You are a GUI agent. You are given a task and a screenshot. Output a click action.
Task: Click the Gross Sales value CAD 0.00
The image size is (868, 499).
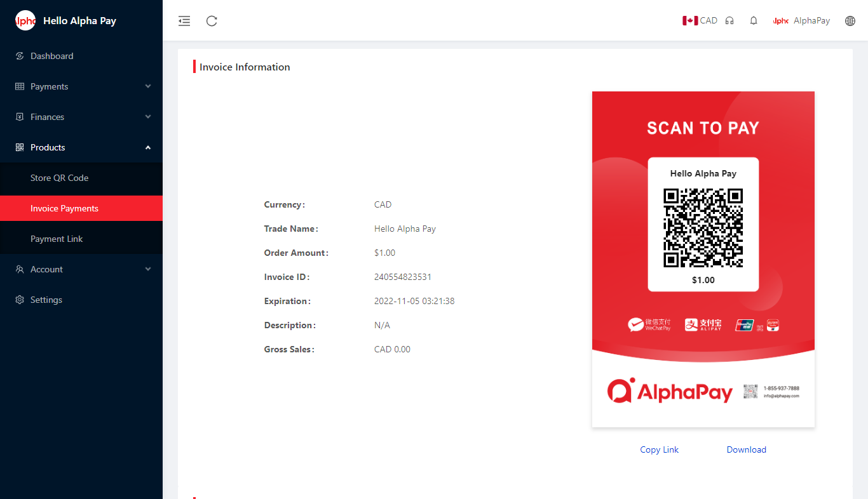392,349
